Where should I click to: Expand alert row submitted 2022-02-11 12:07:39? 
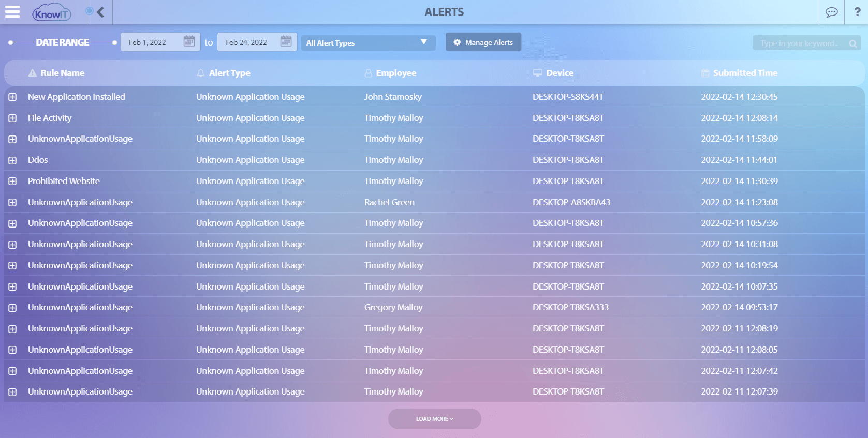tap(12, 392)
